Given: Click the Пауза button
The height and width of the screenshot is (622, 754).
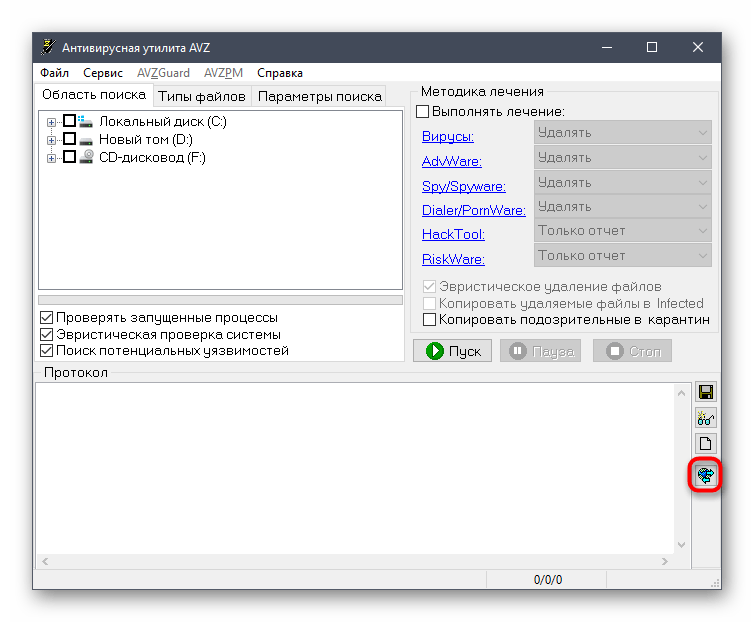Looking at the screenshot, I should coord(540,351).
